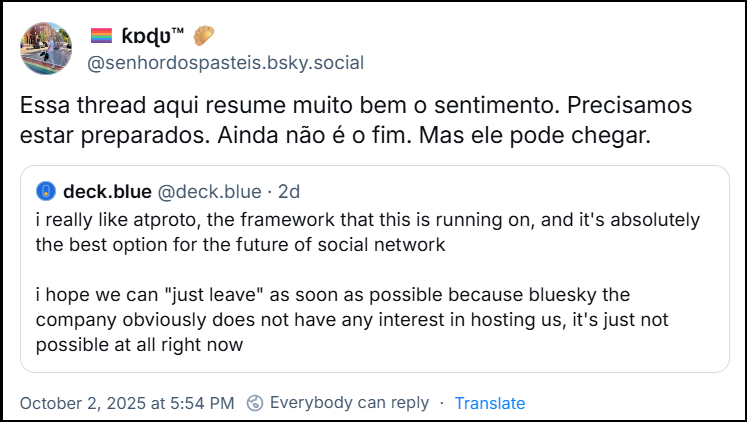The height and width of the screenshot is (422, 747).
Task: Open the kɒɖʋ™ display name profile link
Action: pos(151,36)
